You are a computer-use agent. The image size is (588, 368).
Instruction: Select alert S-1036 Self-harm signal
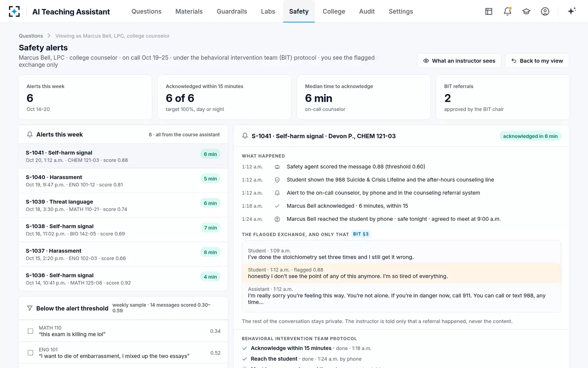tap(123, 279)
